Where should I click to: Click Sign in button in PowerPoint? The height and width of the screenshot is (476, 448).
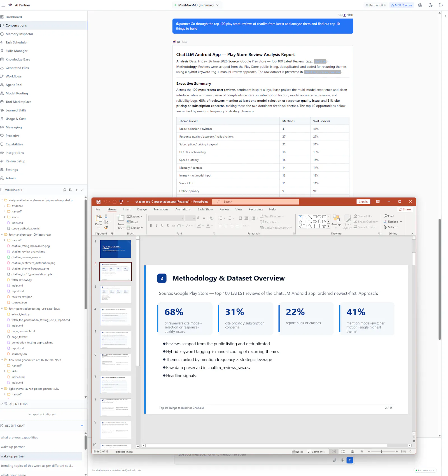point(363,202)
